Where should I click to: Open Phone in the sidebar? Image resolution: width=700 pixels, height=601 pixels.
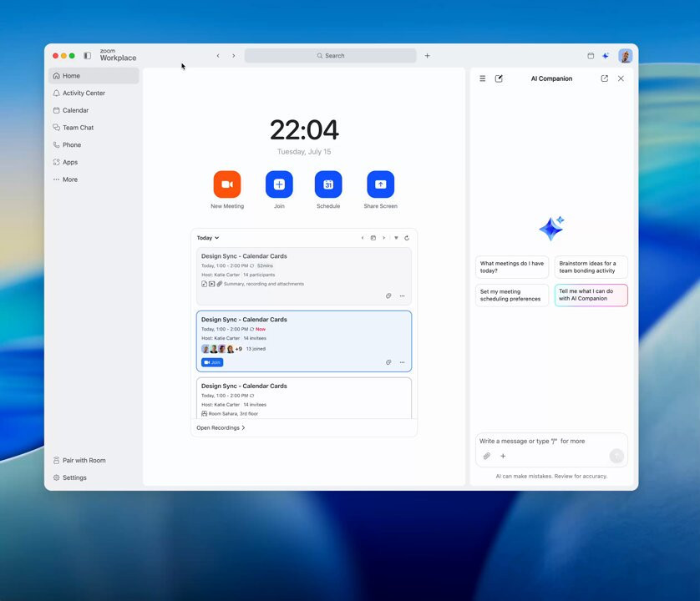point(94,144)
